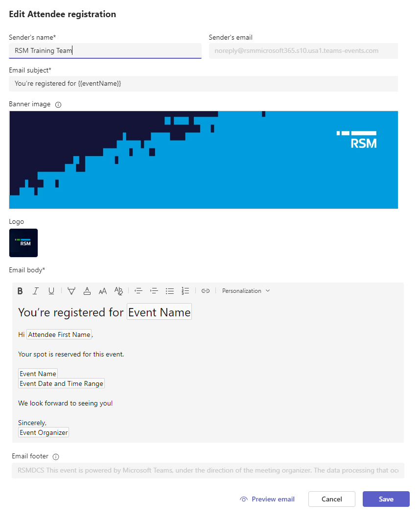
Task: Toggle bold formatting in email body
Action: pos(20,290)
